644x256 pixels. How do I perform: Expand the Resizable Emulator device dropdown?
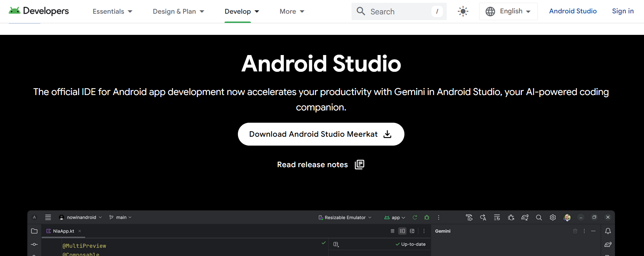(x=345, y=217)
